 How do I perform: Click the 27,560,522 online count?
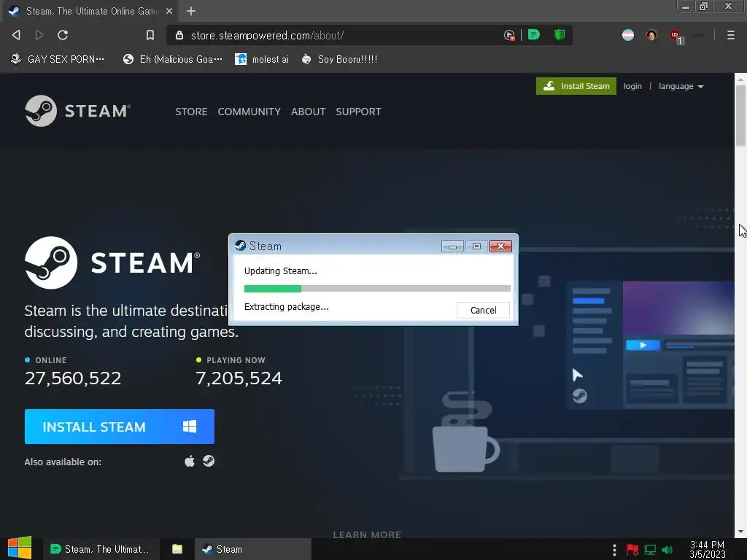point(73,378)
